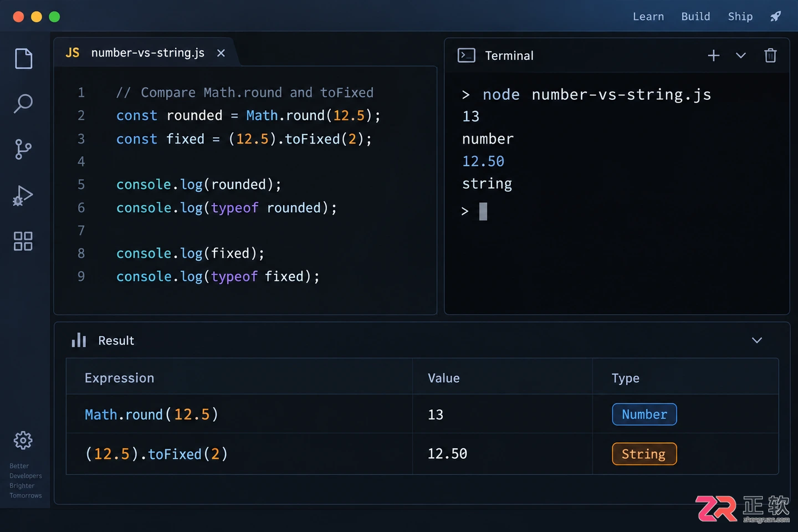Open the Ship menu item
This screenshot has width=798, height=532.
[x=740, y=17]
